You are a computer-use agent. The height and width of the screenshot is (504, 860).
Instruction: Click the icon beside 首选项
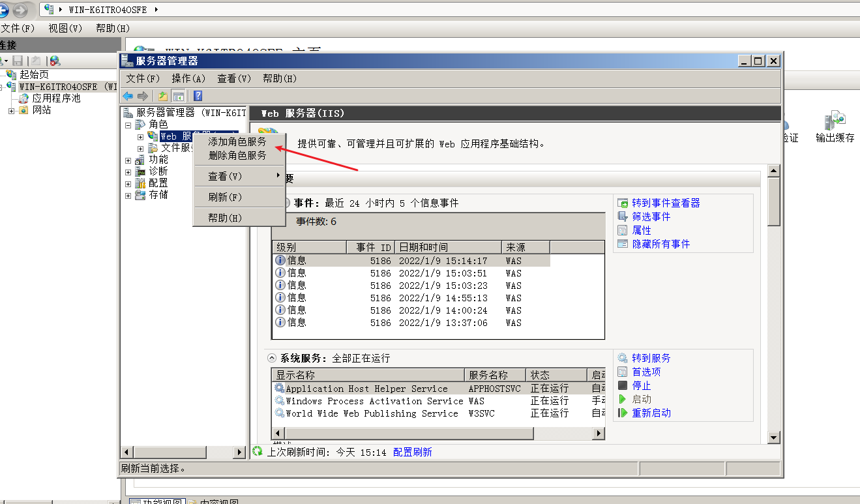coord(623,372)
